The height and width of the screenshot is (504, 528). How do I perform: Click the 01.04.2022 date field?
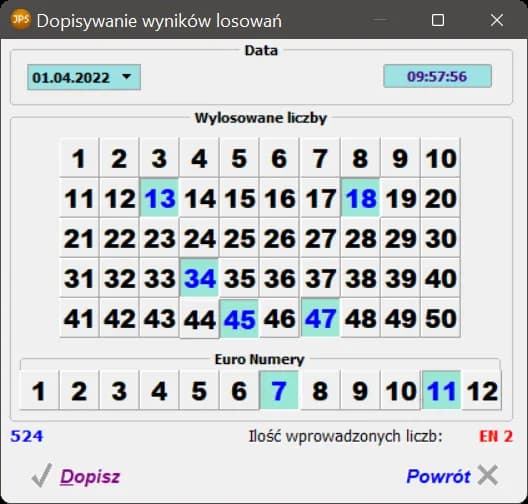(x=84, y=77)
